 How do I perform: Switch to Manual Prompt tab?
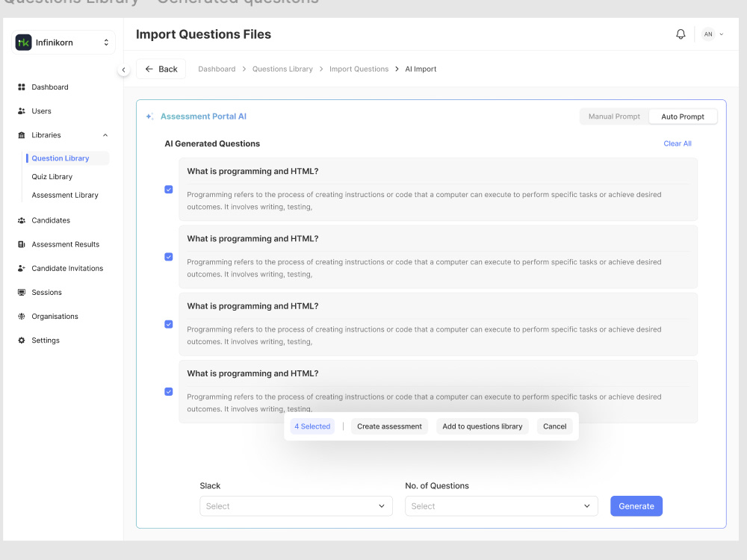pos(614,116)
